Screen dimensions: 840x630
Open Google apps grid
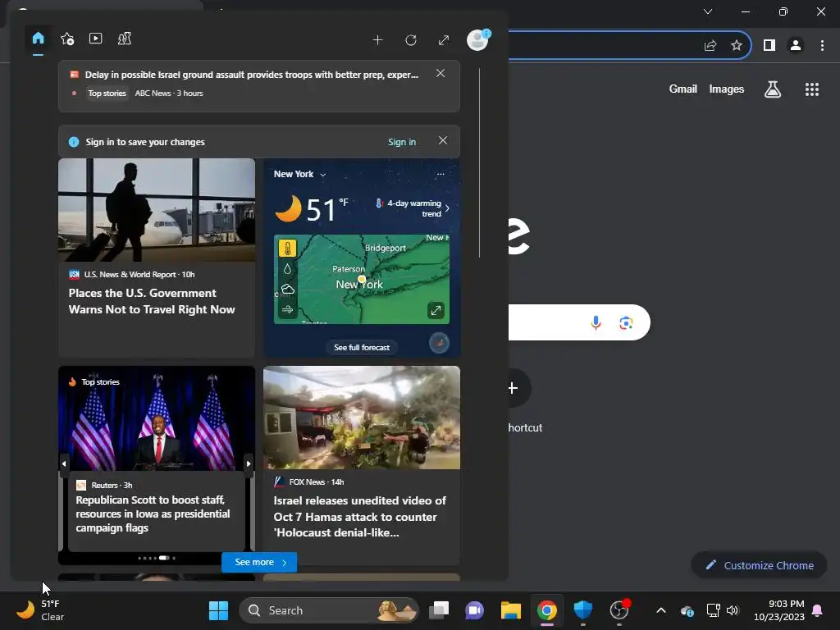(812, 89)
